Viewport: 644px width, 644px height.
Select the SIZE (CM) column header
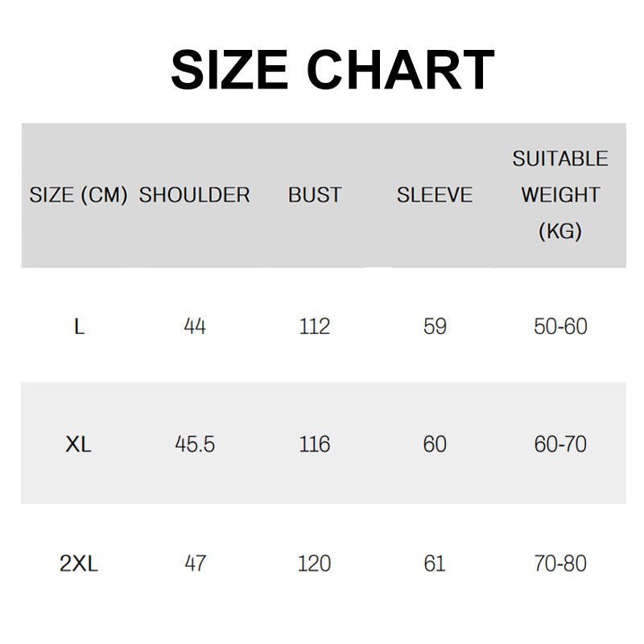[78, 195]
